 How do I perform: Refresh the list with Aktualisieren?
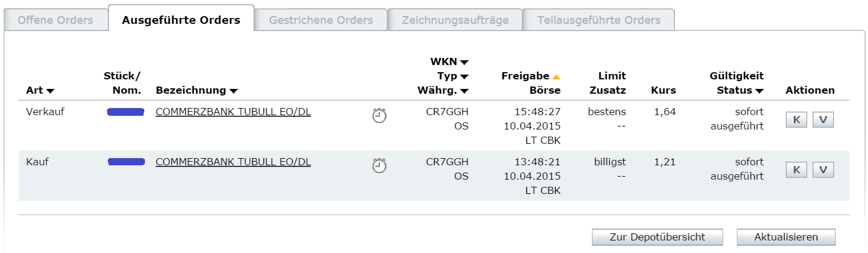coord(786,237)
